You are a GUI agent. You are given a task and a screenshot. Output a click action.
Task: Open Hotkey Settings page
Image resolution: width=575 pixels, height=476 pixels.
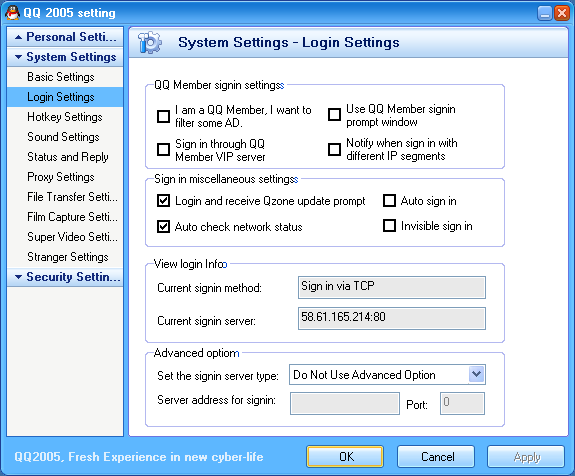(x=65, y=117)
